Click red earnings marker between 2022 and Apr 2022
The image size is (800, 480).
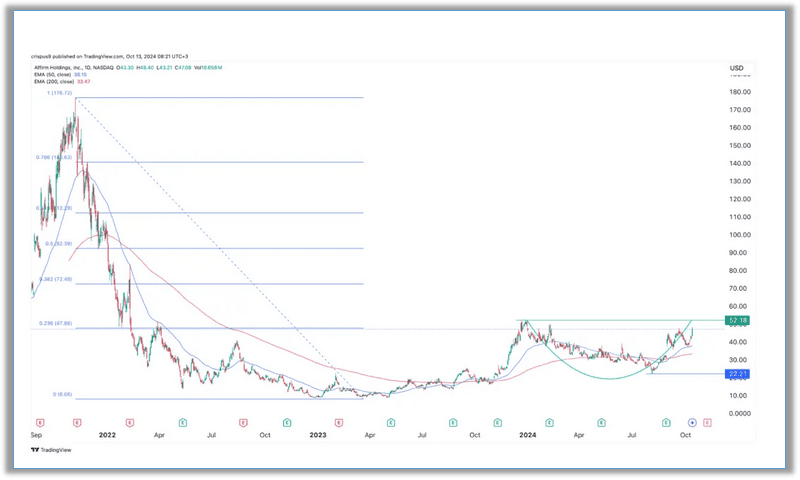point(130,422)
